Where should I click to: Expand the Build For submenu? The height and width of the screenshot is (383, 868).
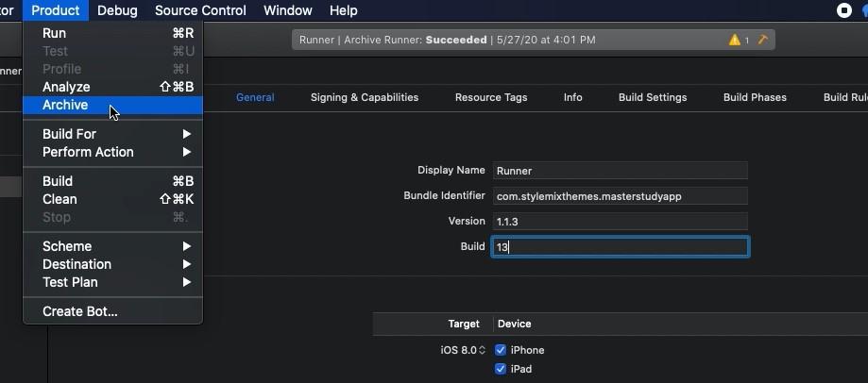[x=113, y=134]
